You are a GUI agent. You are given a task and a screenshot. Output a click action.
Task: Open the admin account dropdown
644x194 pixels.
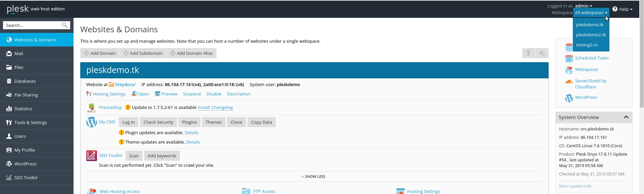point(584,6)
